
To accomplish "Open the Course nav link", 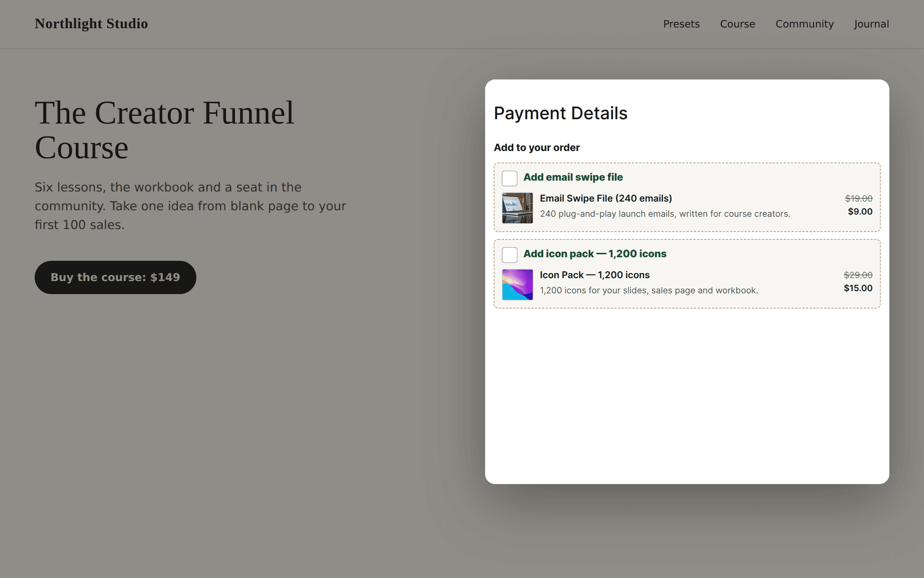I will (x=738, y=24).
